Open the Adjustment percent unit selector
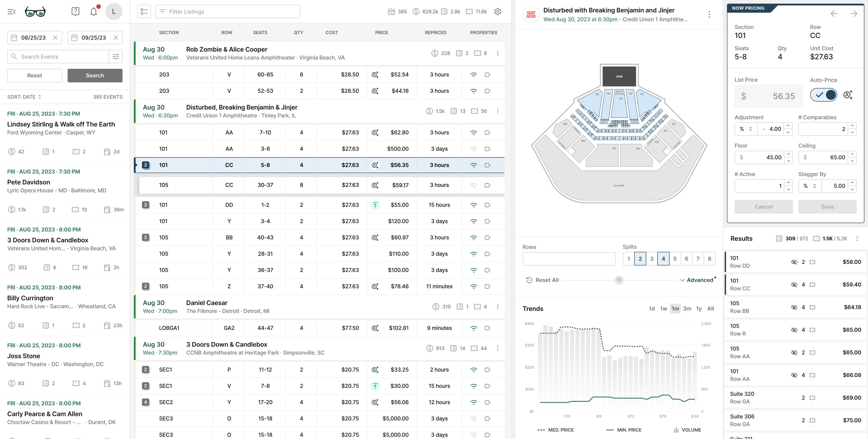The image size is (868, 439). 746,129
